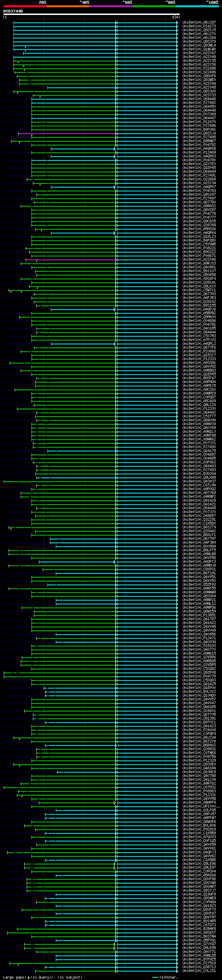Select hit label UniRef100_C0L2S1

(199, 971)
